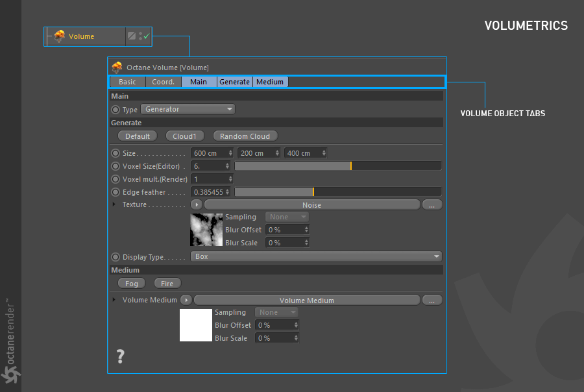The height and width of the screenshot is (392, 584).
Task: Click the Random Cloud preset button
Action: 245,136
